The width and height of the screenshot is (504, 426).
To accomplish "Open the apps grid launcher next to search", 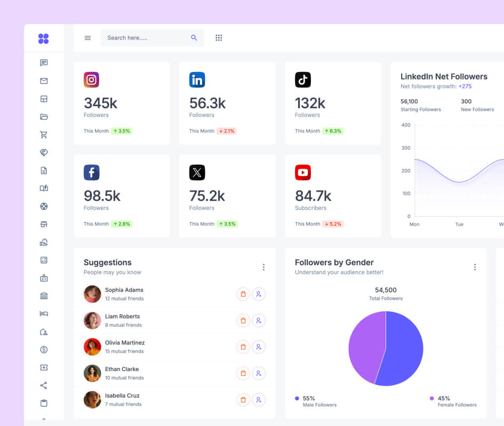I will (219, 38).
